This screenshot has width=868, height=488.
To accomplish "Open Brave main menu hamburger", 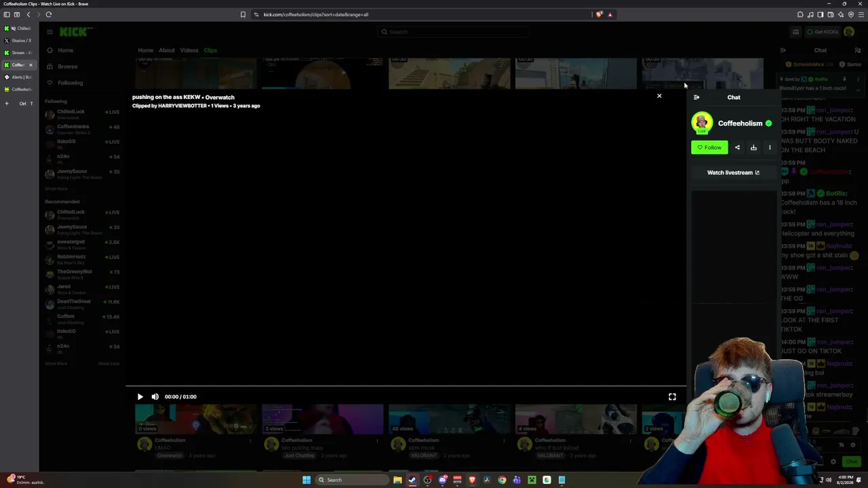I will tap(861, 14).
